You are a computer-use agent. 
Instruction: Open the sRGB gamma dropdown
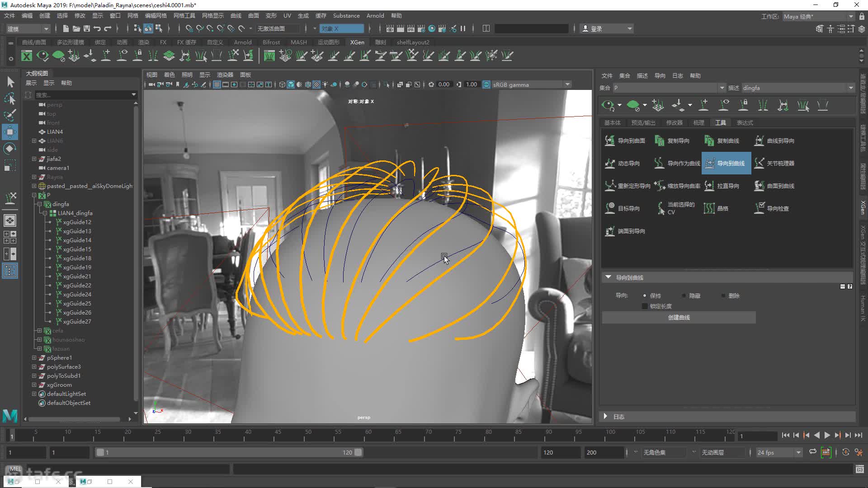tap(531, 84)
